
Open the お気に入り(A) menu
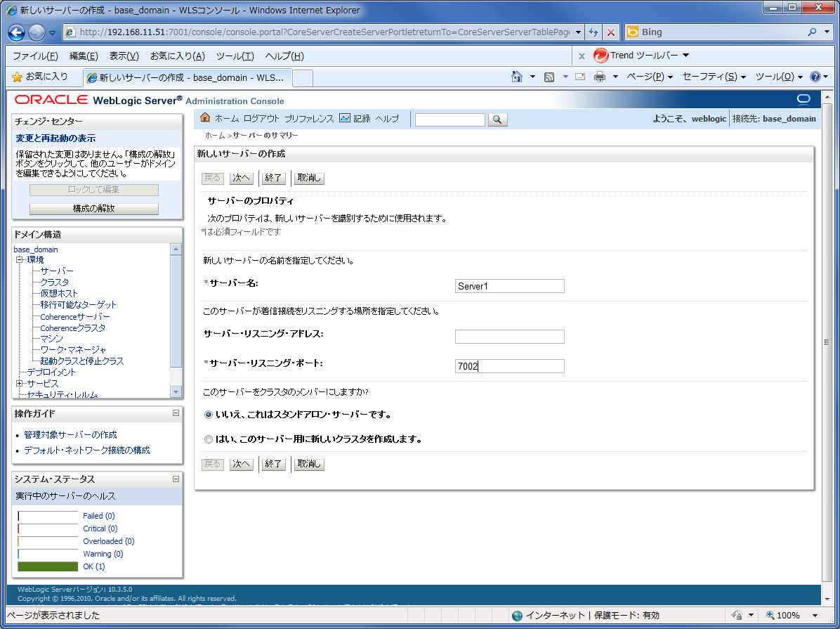pos(177,56)
